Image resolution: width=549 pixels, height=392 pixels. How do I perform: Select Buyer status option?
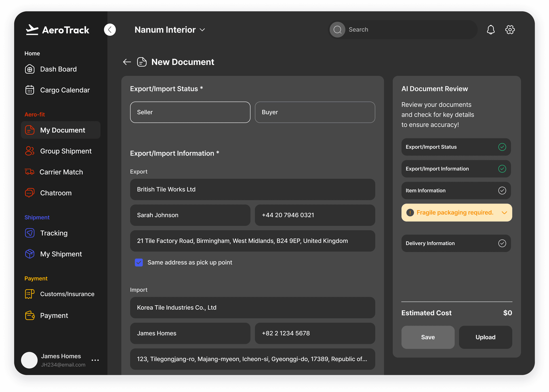(315, 112)
